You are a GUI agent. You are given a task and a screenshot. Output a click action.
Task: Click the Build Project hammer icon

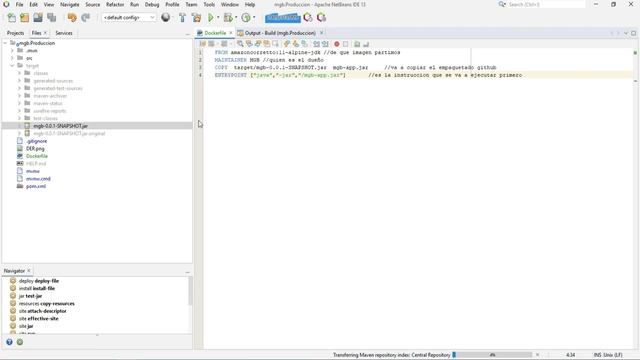(x=182, y=18)
